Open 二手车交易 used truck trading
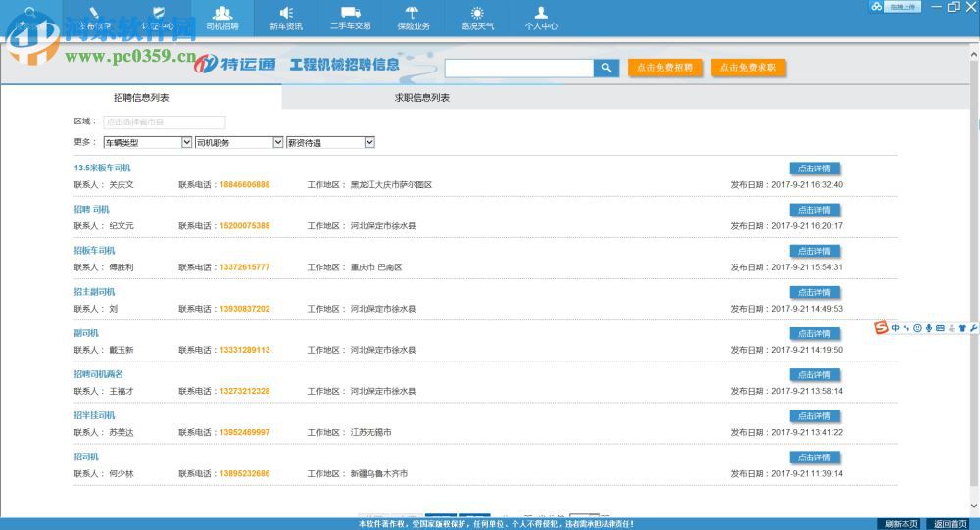This screenshot has height=530, width=980. [x=350, y=19]
